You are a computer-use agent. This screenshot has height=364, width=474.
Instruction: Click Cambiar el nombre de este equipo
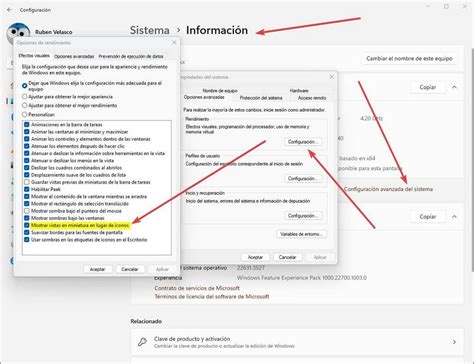(x=409, y=59)
